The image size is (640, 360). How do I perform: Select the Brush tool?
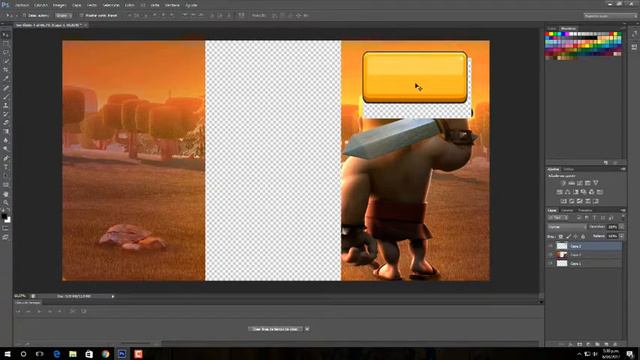point(6,97)
